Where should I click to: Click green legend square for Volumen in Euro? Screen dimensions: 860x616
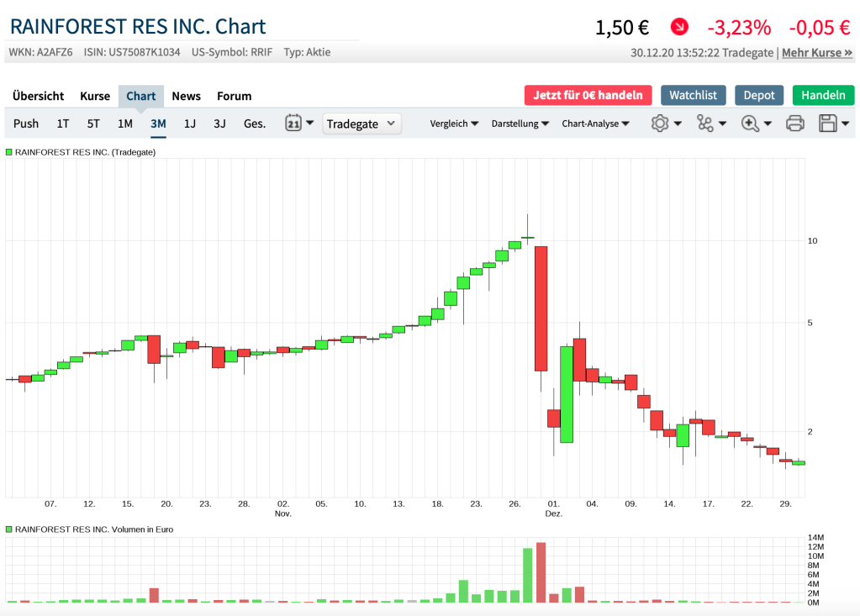[9, 529]
